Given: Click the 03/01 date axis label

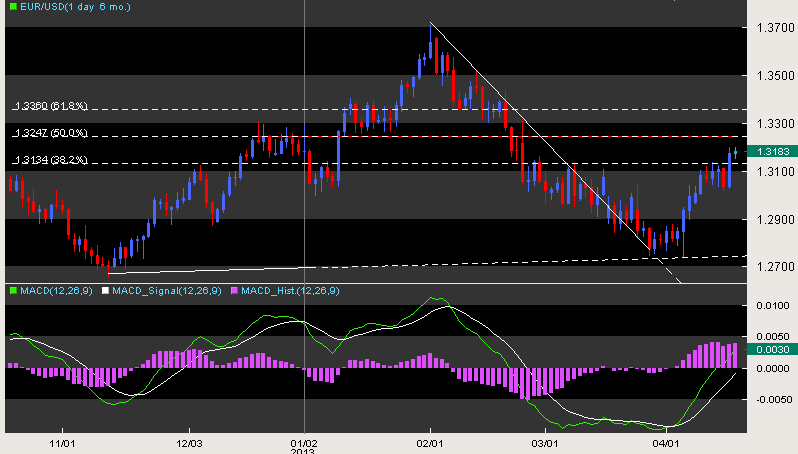Looking at the screenshot, I should tap(545, 443).
